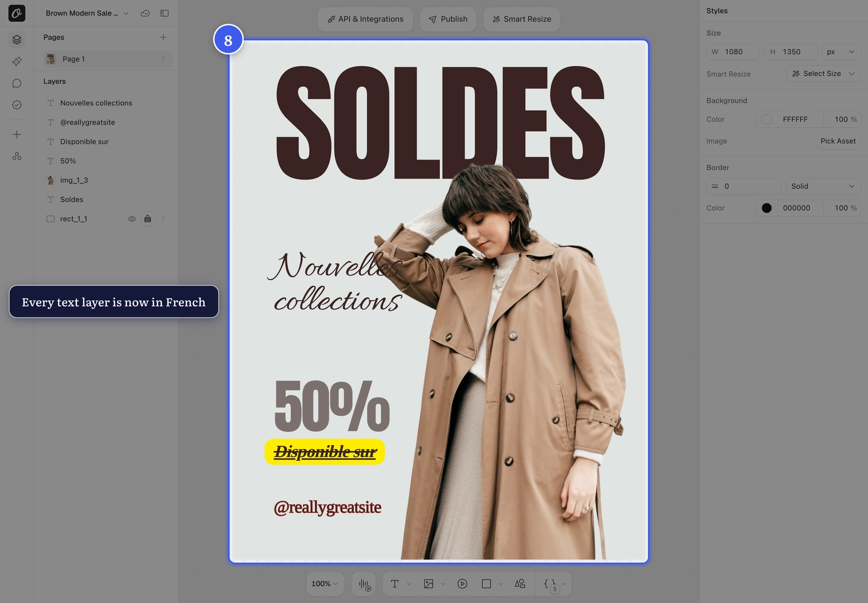Click the Pick Asset button
The width and height of the screenshot is (868, 603).
tap(838, 141)
